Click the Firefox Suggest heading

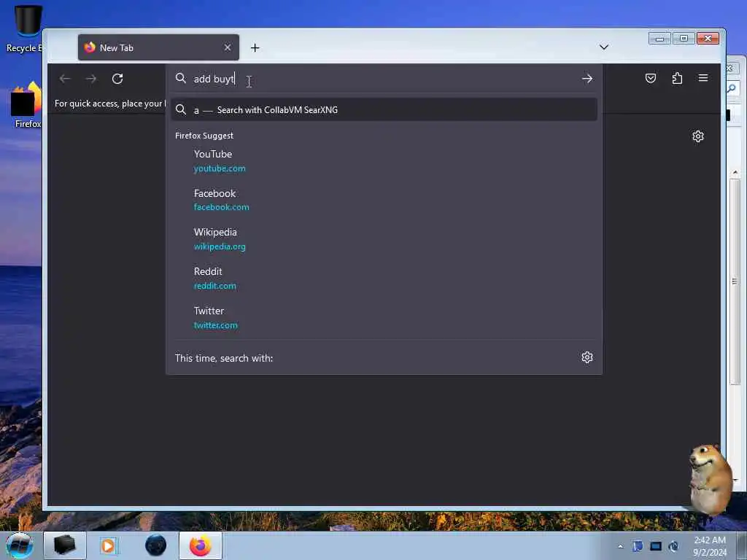click(x=204, y=136)
